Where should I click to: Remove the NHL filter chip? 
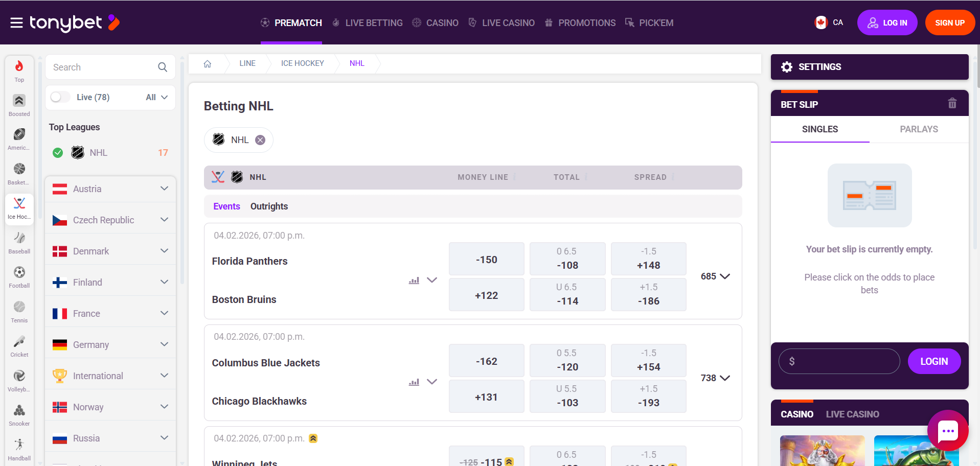260,139
